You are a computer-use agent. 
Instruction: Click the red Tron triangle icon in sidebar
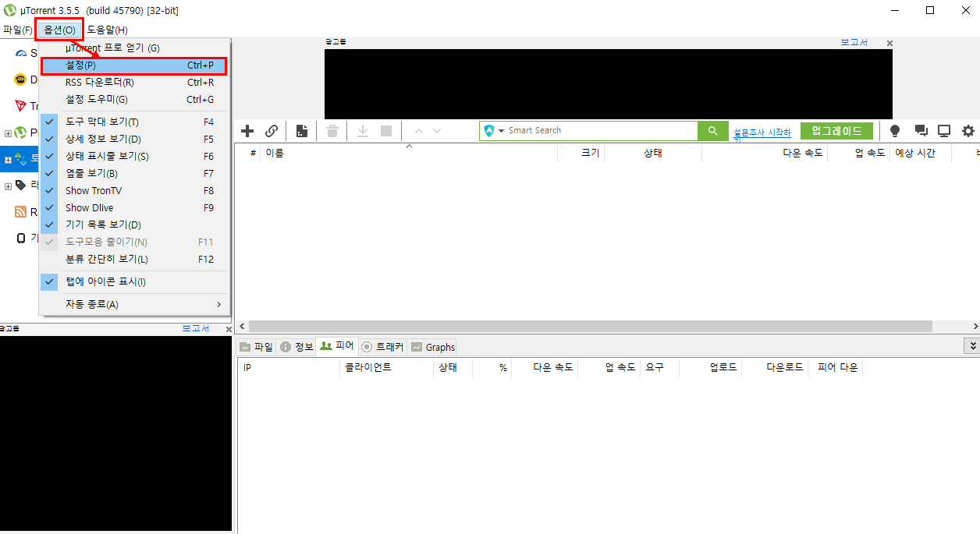pyautogui.click(x=20, y=106)
